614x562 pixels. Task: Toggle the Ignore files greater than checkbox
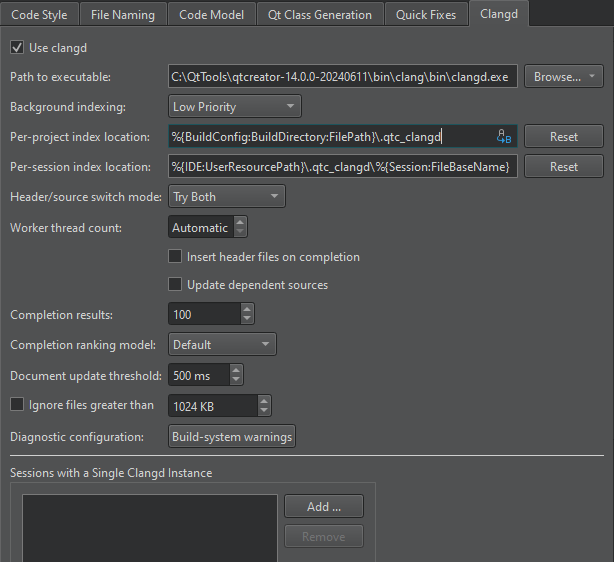17,405
